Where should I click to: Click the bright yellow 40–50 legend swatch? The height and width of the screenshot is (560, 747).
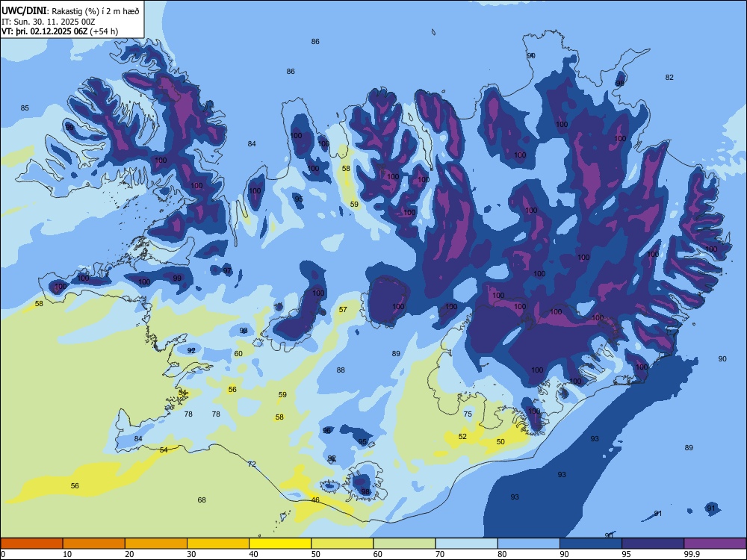coord(280,544)
